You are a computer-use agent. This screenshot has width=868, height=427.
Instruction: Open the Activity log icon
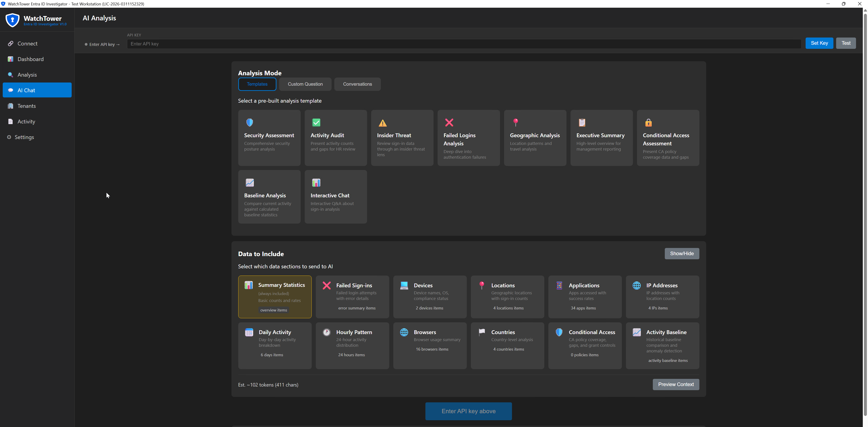(10, 121)
